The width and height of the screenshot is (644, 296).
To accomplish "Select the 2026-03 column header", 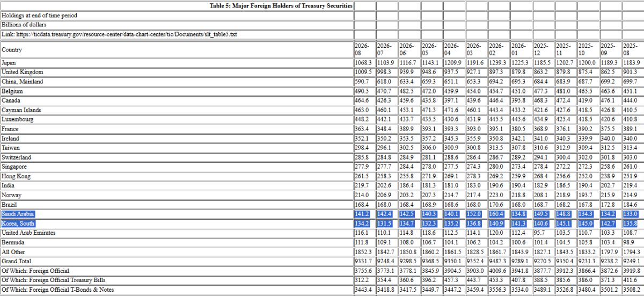I will (x=476, y=49).
